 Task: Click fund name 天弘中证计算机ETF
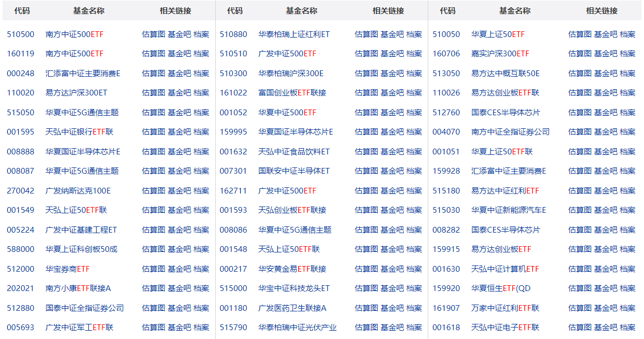505,269
